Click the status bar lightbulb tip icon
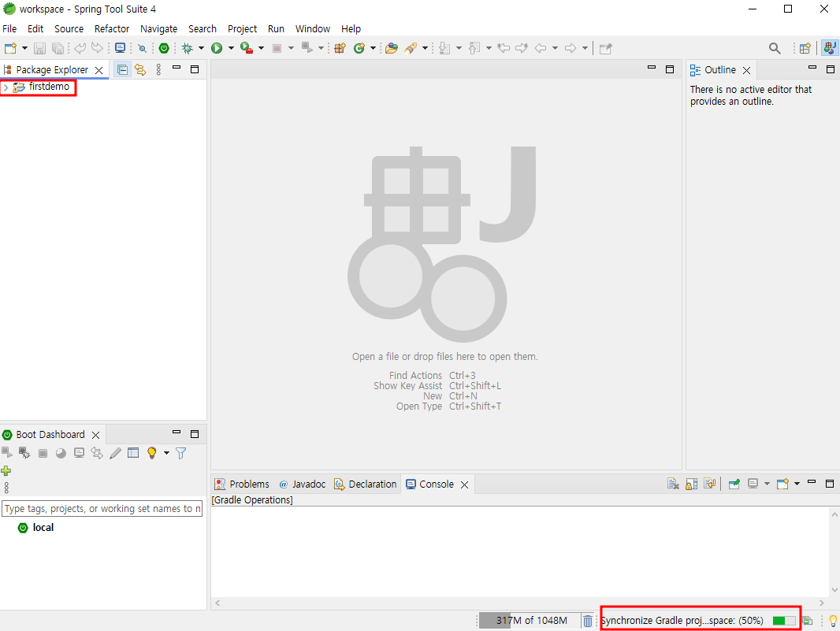The height and width of the screenshot is (631, 840). tap(833, 621)
